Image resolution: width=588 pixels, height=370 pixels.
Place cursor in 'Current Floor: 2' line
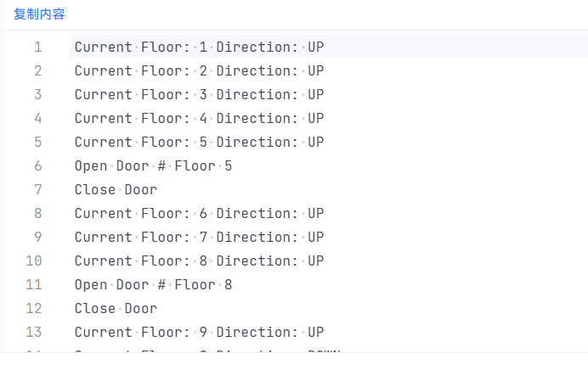coord(199,71)
